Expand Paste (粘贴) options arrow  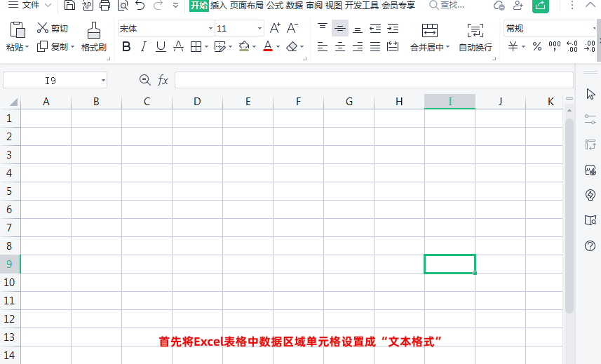[27, 48]
